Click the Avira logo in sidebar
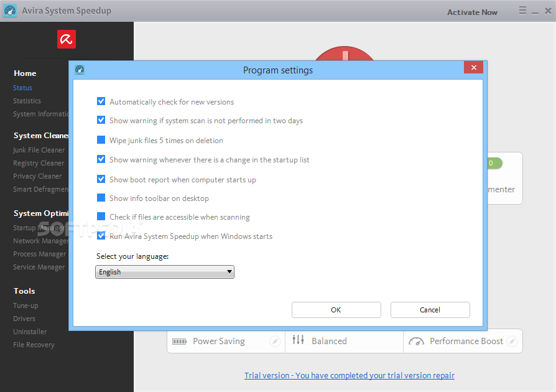Screen dimensions: 556x392 tap(67, 39)
